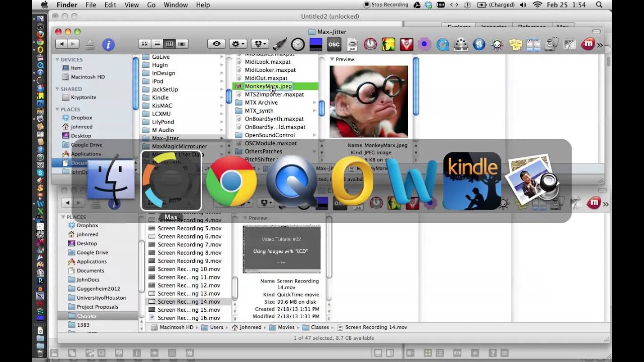Select the Max icon in the app switcher
The image size is (644, 362).
pyautogui.click(x=171, y=180)
